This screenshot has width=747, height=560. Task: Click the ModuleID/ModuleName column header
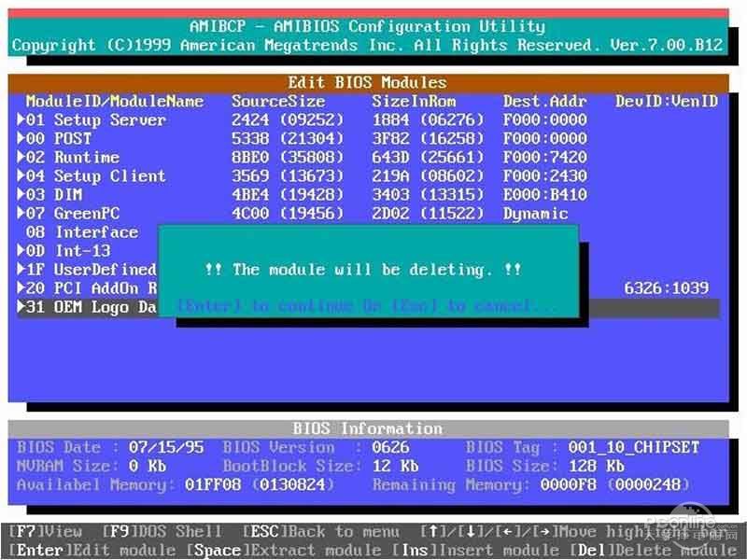point(115,101)
